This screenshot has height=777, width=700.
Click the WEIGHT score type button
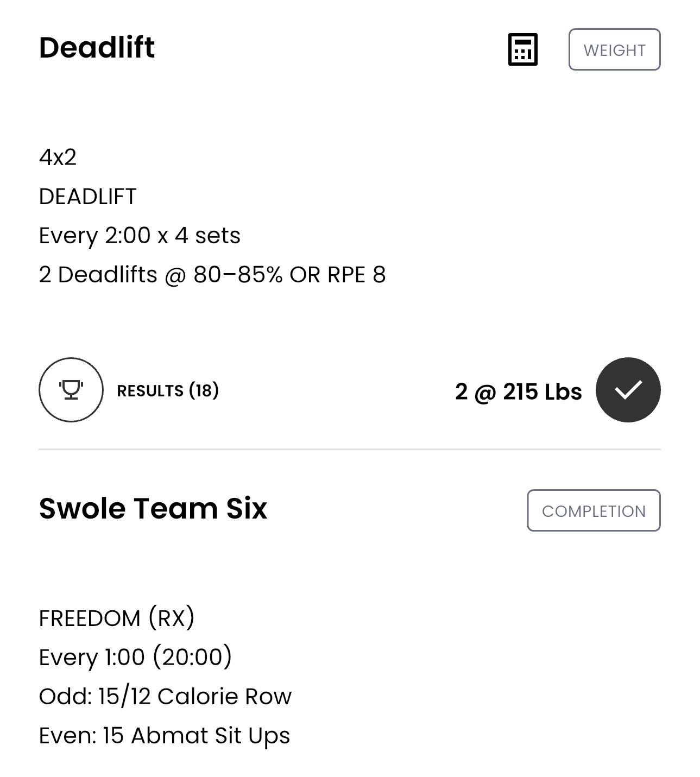tap(614, 49)
